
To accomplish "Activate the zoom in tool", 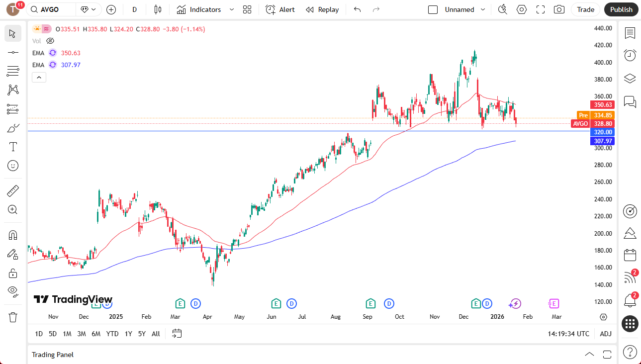I will [x=13, y=210].
